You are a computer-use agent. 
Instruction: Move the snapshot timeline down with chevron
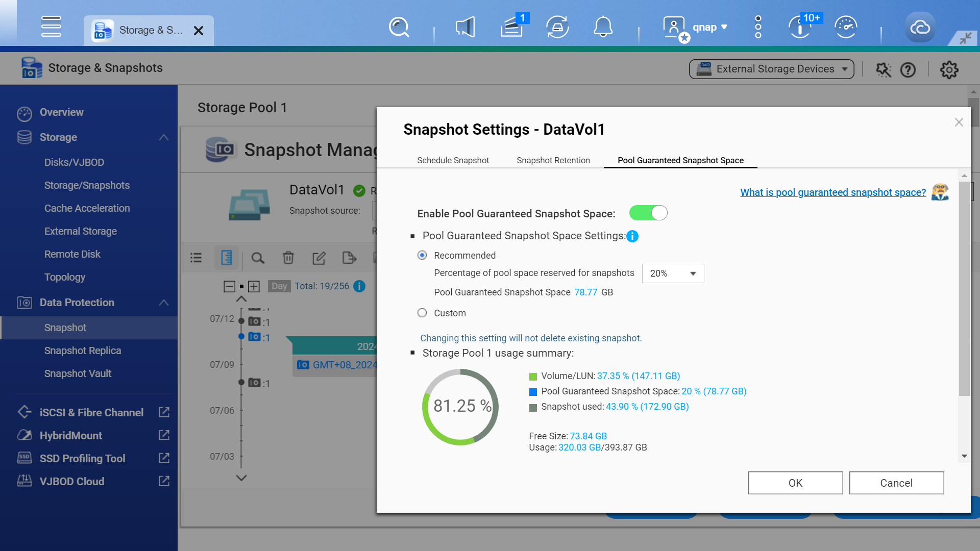(x=241, y=478)
